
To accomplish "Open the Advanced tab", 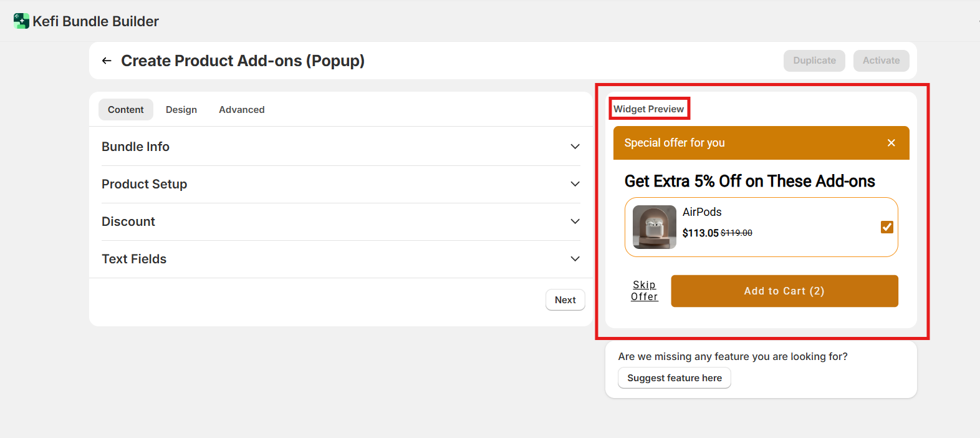I will (241, 110).
